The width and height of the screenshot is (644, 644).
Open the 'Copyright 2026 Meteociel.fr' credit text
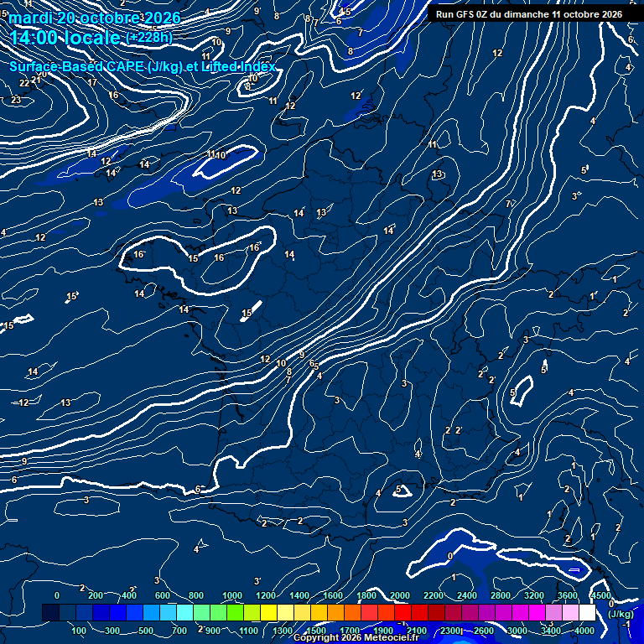(x=356, y=637)
